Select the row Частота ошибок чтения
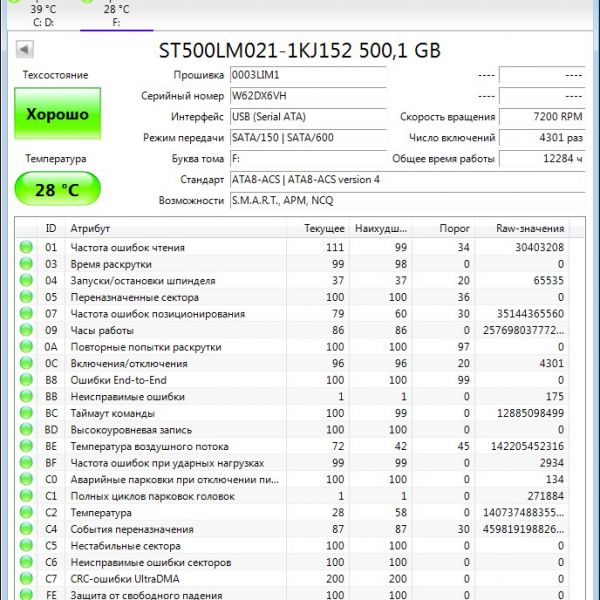 (292, 247)
